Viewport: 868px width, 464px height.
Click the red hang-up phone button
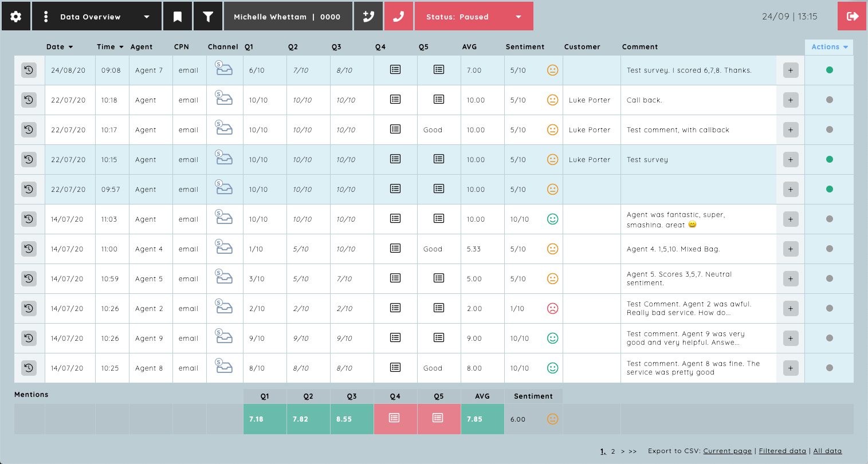tap(399, 17)
